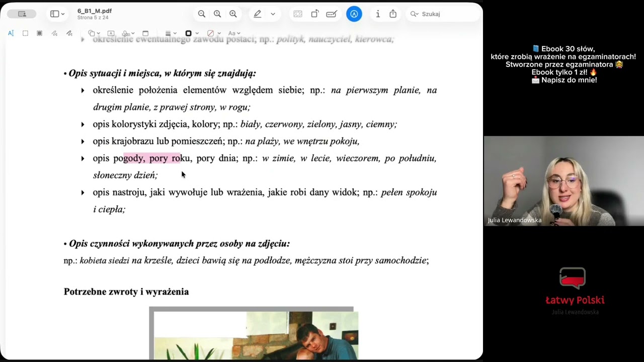Toggle the blue Markup toolbar button
Viewport: 644px width, 362px height.
click(354, 14)
